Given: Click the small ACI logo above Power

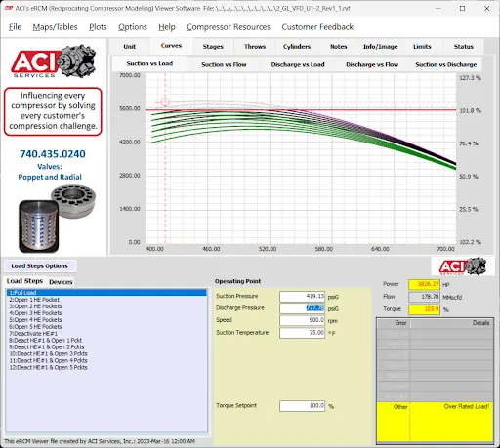Looking at the screenshot, I should click(x=463, y=266).
